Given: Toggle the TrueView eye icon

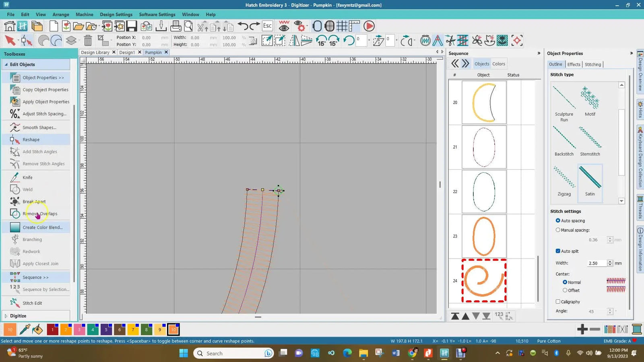Looking at the screenshot, I should pyautogui.click(x=284, y=27).
